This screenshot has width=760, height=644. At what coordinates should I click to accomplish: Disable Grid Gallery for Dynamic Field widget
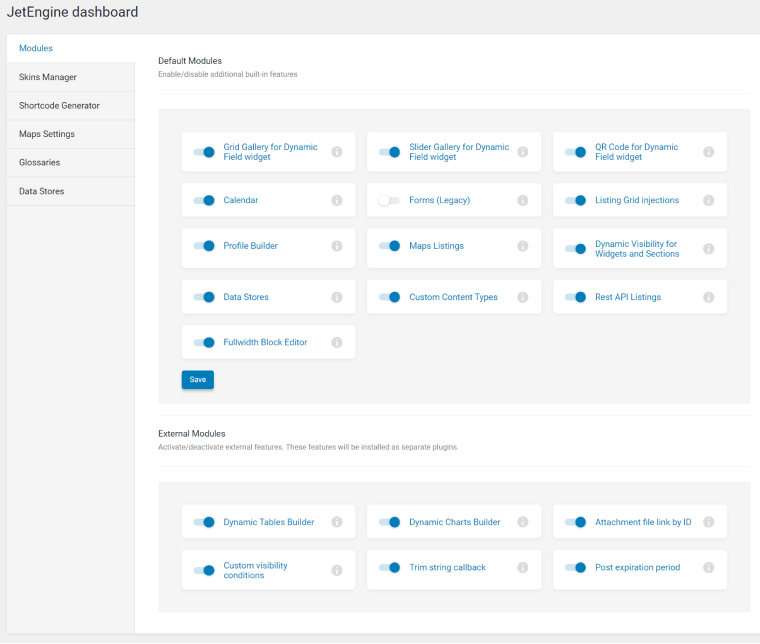tap(204, 152)
